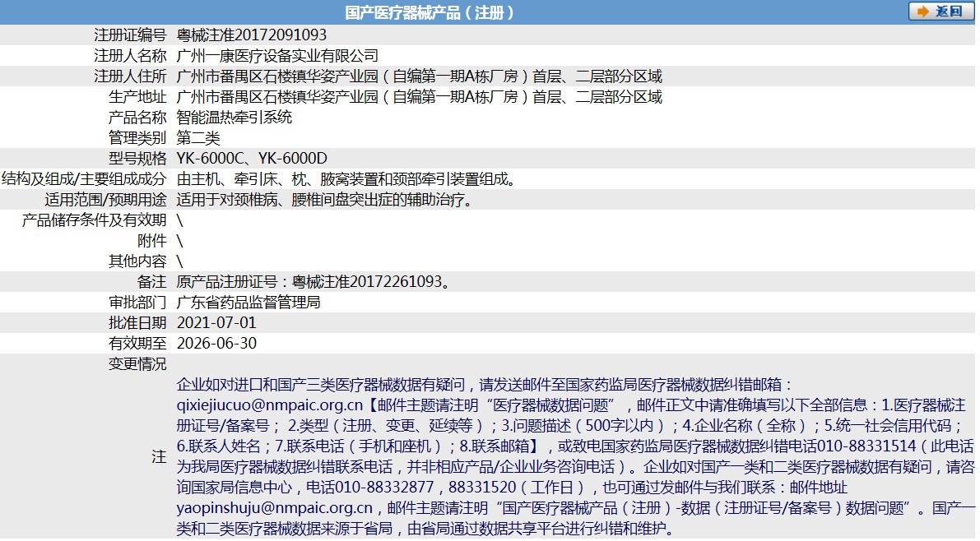This screenshot has width=980, height=541.
Task: Click the phone number 010-88332877
Action: pyautogui.click(x=384, y=488)
